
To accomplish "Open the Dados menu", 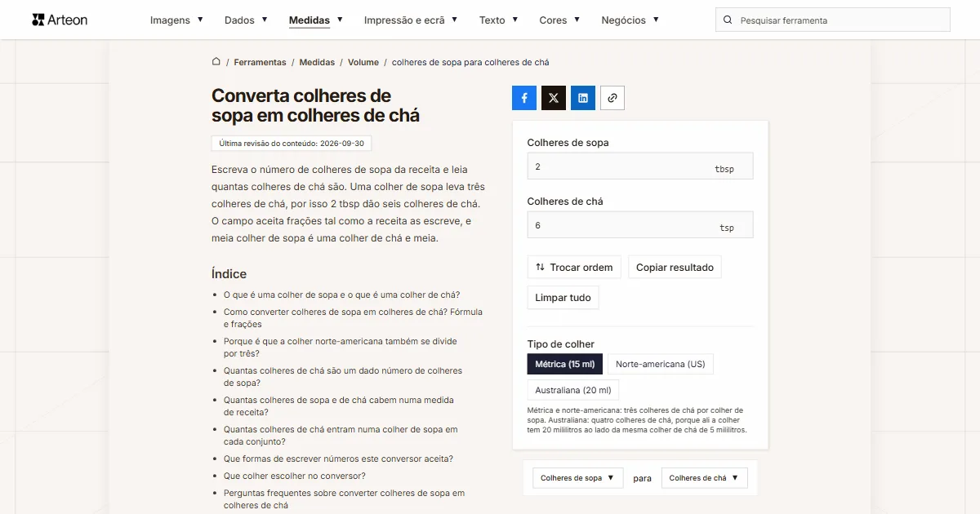I will [246, 20].
